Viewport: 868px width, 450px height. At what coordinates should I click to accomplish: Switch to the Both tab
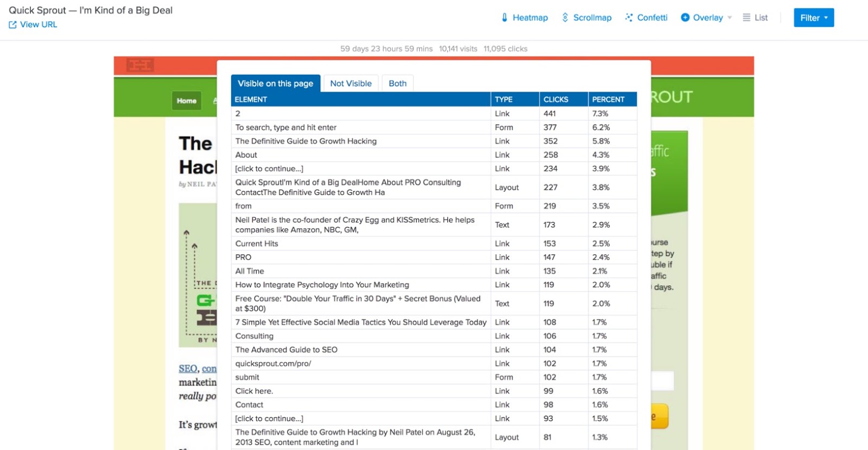pos(397,83)
